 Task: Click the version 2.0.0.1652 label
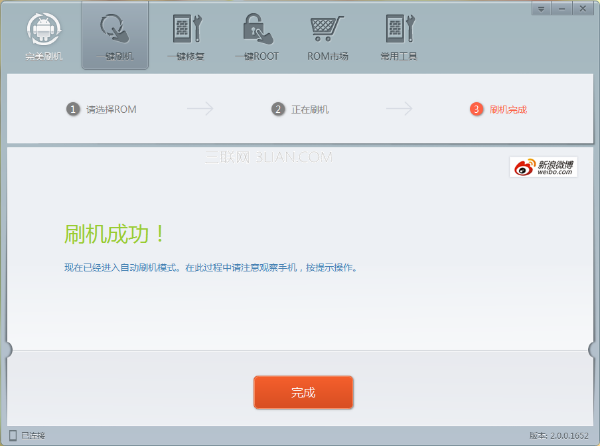tap(559, 435)
